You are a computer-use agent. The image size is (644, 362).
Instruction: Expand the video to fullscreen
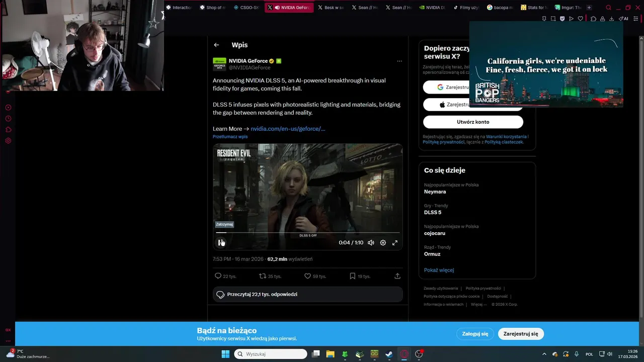pos(395,243)
